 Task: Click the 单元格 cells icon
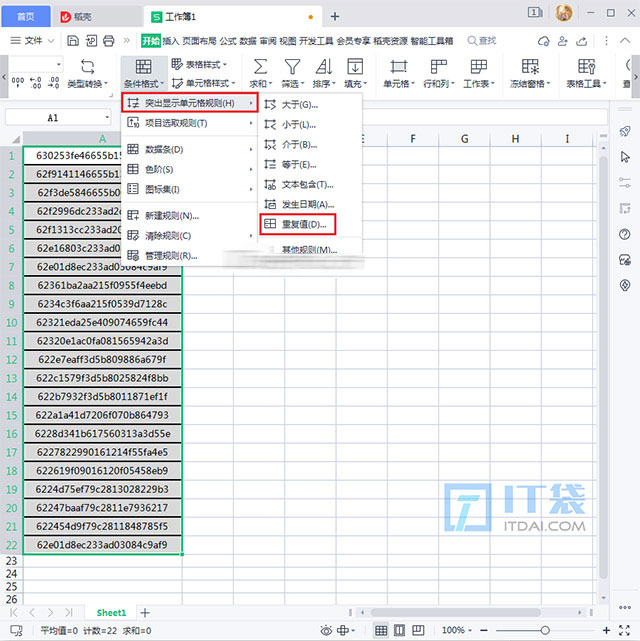tap(398, 66)
